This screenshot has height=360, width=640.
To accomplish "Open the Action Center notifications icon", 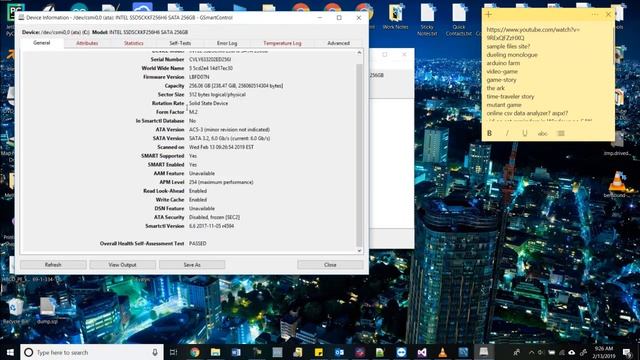I will [x=627, y=352].
